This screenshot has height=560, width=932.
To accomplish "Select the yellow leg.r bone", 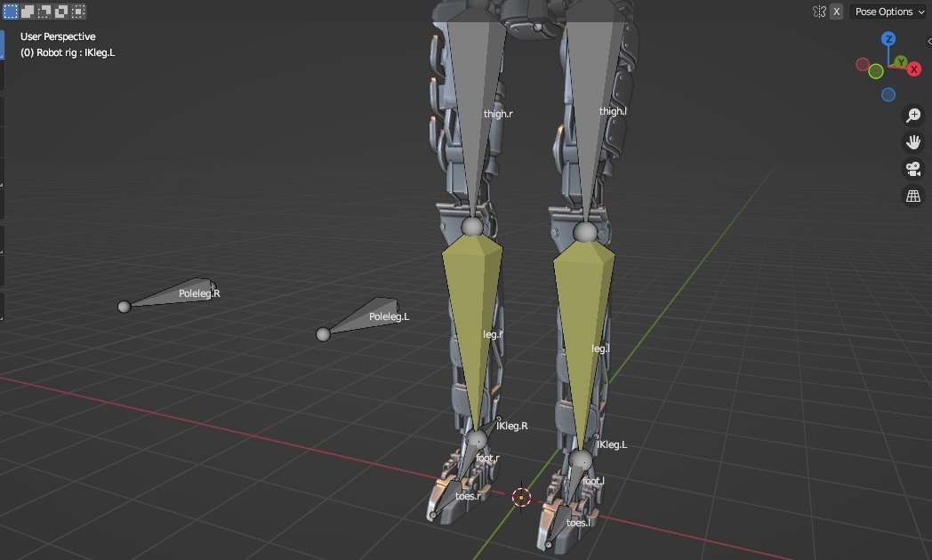I will 472,332.
